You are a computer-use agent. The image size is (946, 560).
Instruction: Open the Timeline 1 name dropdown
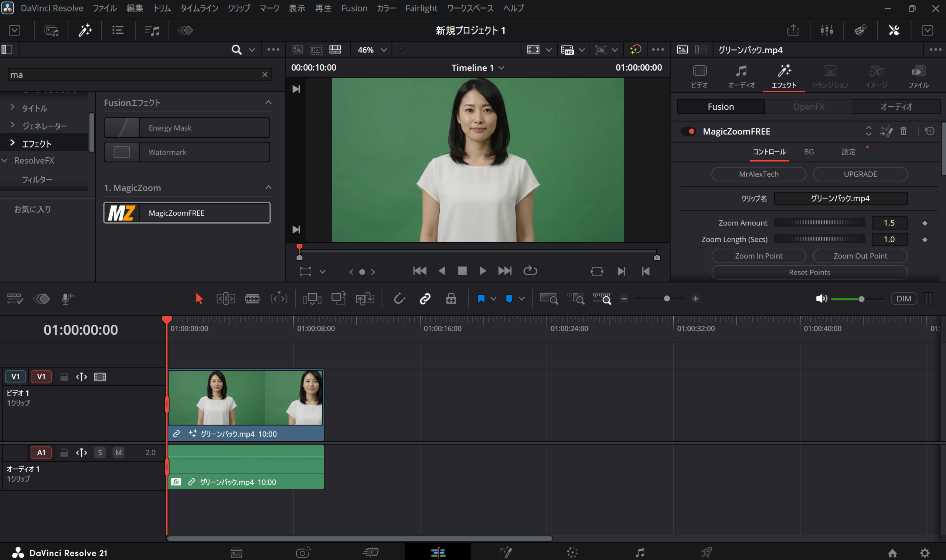point(478,68)
